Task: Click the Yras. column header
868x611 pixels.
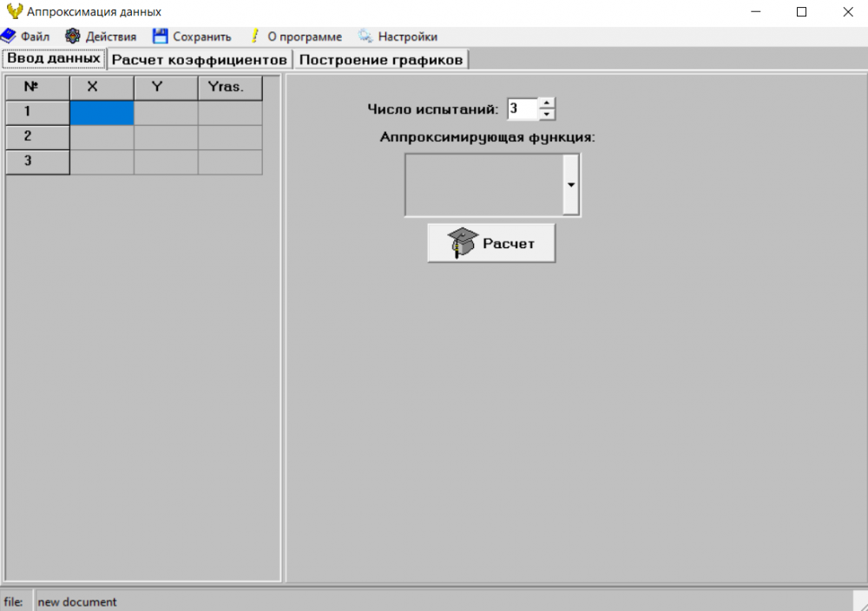Action: coord(230,88)
